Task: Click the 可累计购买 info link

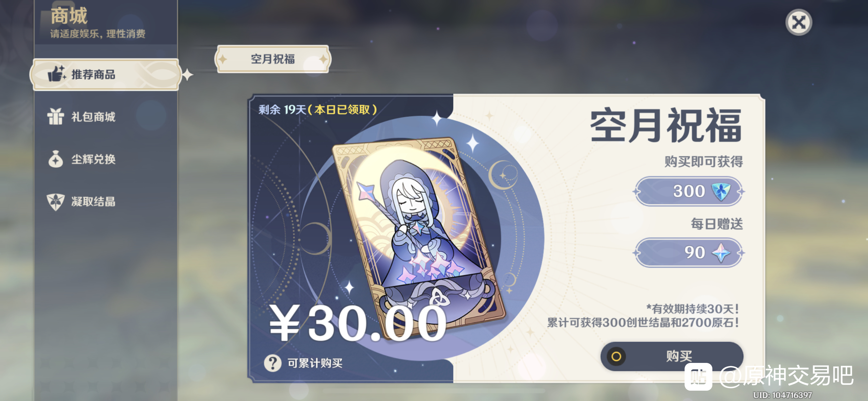Action: tap(315, 363)
